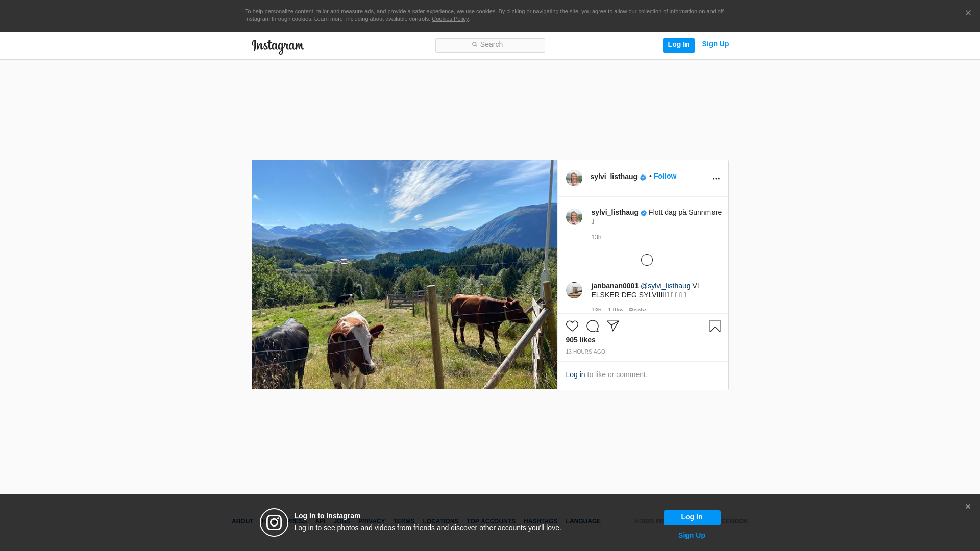Open the Sign Up link in header
980x551 pixels.
pos(715,44)
